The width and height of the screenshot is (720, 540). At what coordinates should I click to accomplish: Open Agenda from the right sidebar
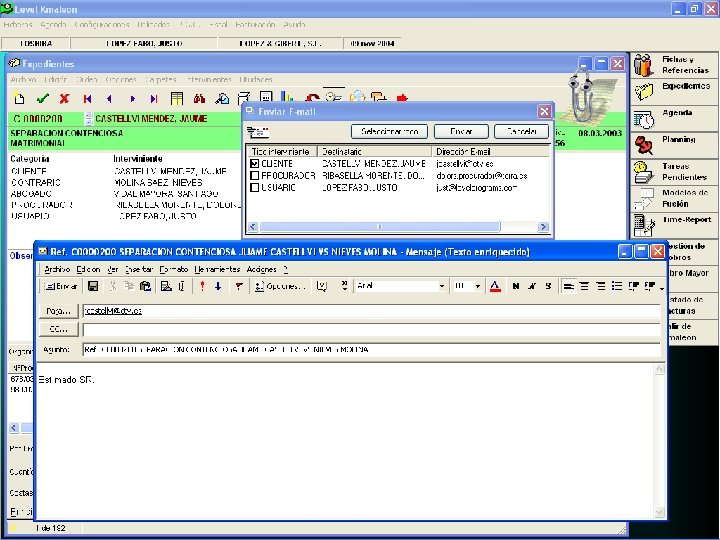point(673,118)
